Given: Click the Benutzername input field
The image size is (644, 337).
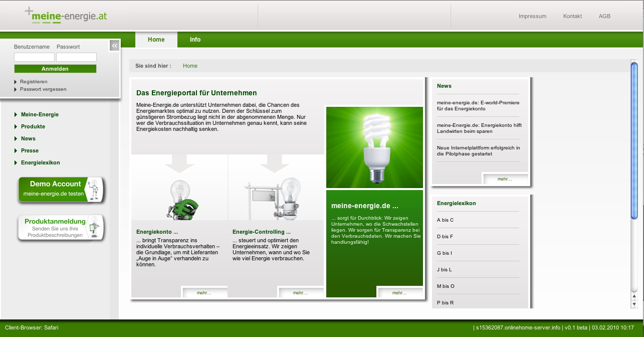Looking at the screenshot, I should pos(34,57).
